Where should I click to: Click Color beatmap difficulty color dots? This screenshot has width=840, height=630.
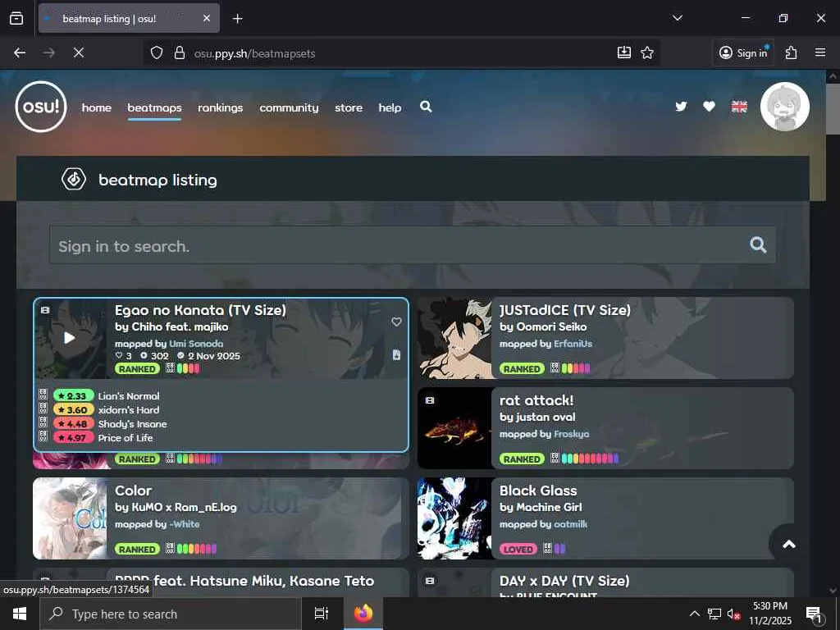point(197,549)
